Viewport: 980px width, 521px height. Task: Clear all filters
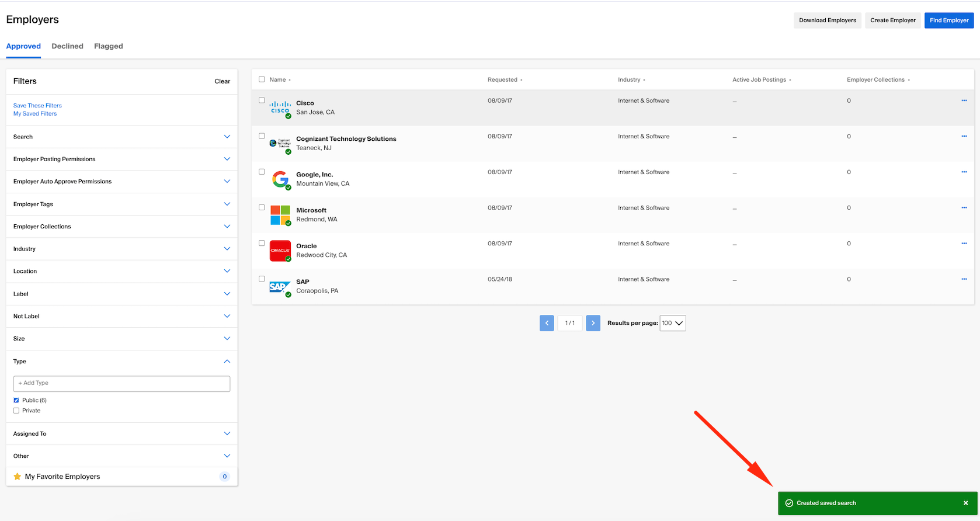[x=223, y=81]
